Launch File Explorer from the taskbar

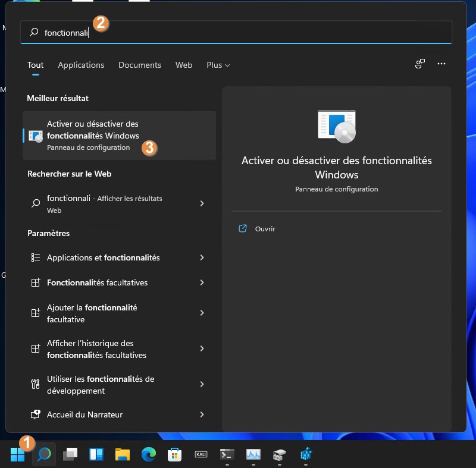pos(123,455)
